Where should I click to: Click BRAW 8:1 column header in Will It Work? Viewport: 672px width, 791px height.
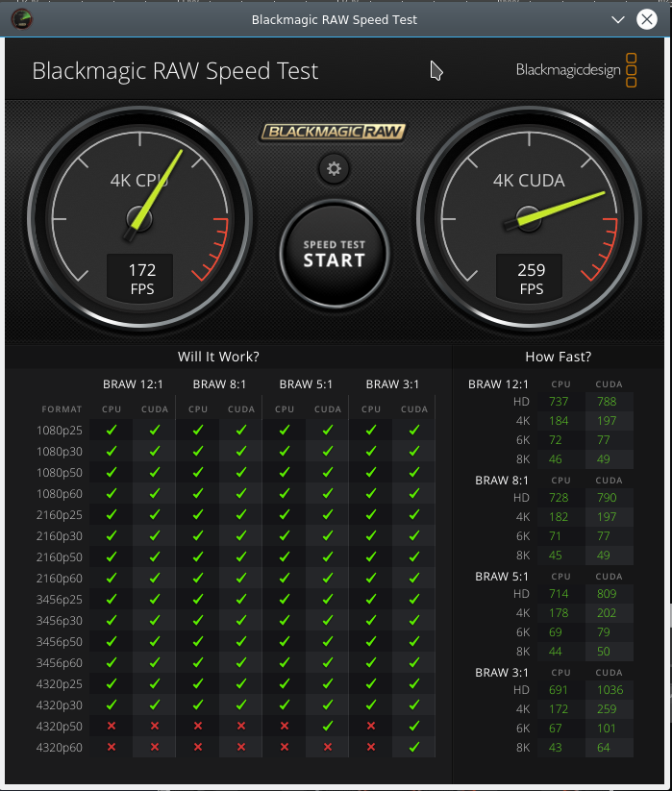tap(219, 384)
